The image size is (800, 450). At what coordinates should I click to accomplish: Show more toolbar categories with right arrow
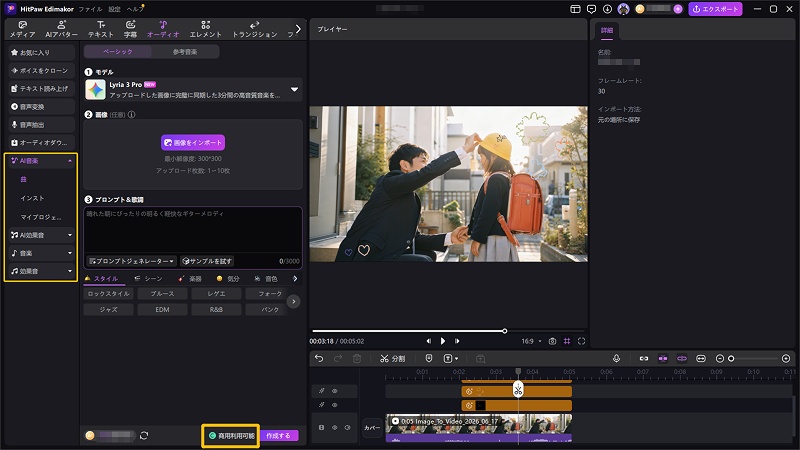click(x=298, y=29)
